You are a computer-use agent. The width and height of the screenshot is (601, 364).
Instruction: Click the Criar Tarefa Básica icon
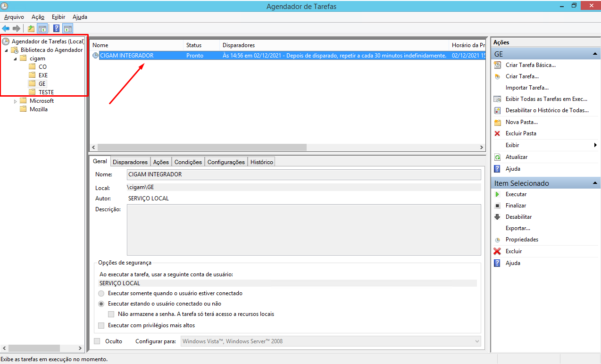coord(497,65)
